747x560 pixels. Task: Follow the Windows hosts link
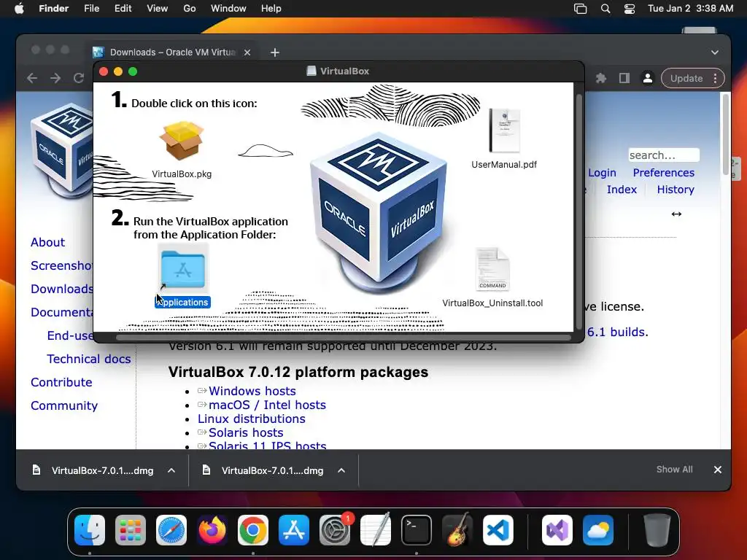pyautogui.click(x=252, y=391)
